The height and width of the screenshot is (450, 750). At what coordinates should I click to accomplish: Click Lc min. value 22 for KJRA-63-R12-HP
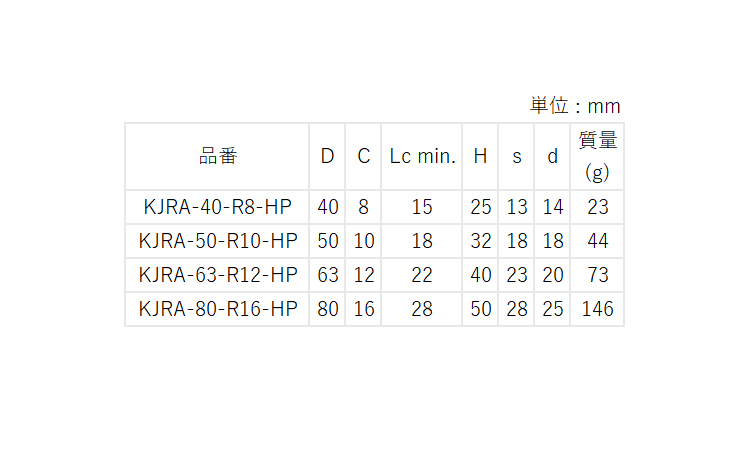pos(422,275)
